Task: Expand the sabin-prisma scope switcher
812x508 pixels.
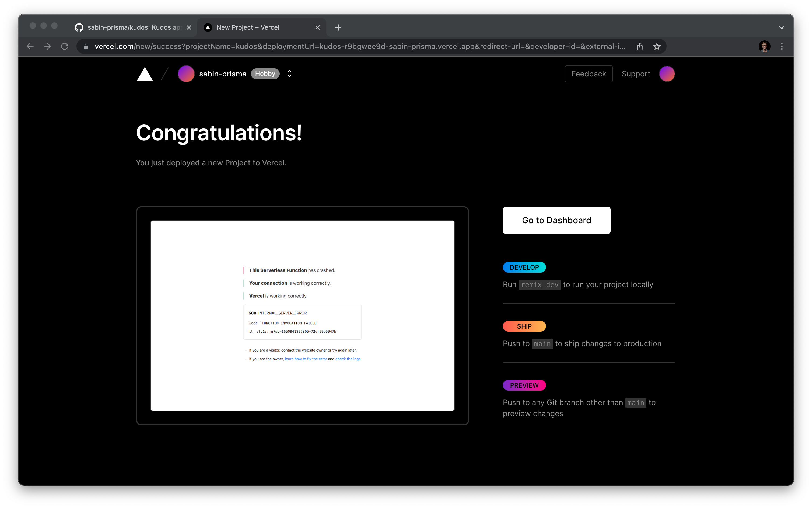Action: 290,74
